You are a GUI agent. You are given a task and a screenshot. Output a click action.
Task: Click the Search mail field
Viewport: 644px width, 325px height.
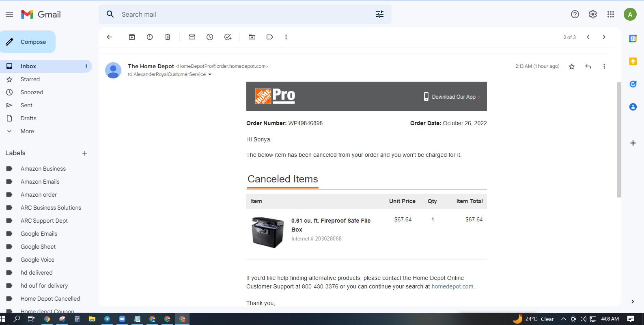coord(245,14)
